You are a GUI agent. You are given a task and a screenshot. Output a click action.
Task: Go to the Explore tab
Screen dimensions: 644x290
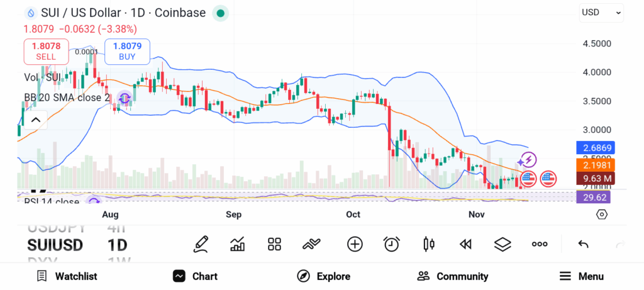click(x=324, y=276)
